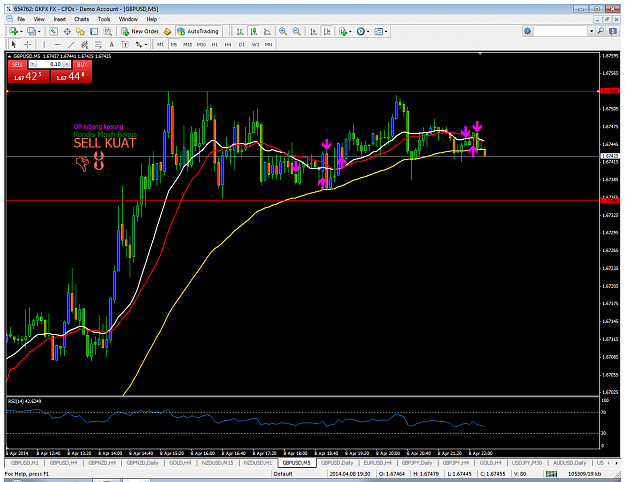Open the MetaEditor book icon
The image size is (625, 482).
(x=167, y=31)
